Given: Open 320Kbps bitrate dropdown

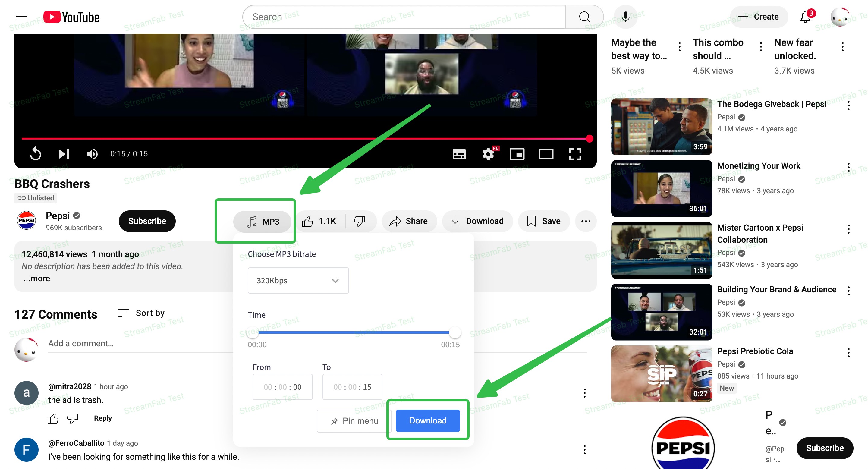Looking at the screenshot, I should [298, 280].
